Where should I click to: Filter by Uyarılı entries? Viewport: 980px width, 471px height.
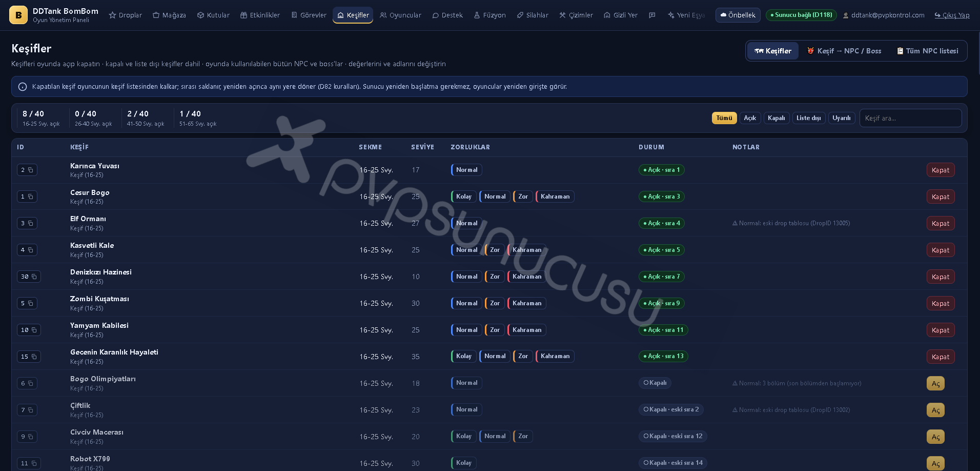point(841,118)
